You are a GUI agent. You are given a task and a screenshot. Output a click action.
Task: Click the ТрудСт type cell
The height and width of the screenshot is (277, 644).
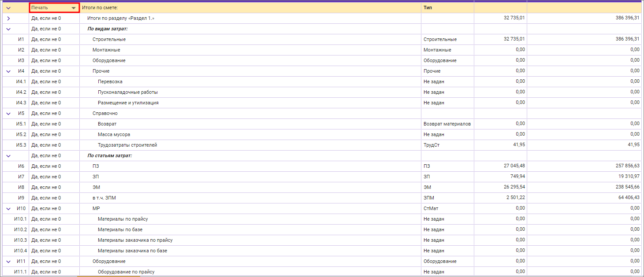point(431,145)
